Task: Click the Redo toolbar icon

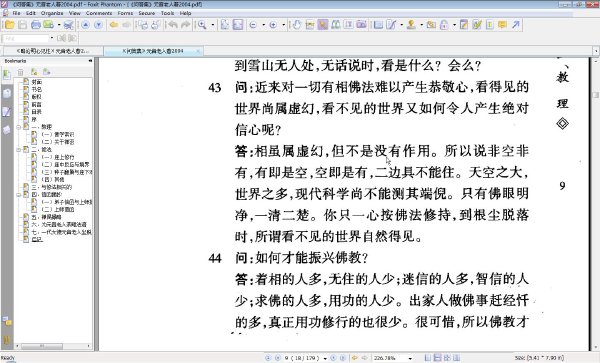Action: click(x=186, y=25)
